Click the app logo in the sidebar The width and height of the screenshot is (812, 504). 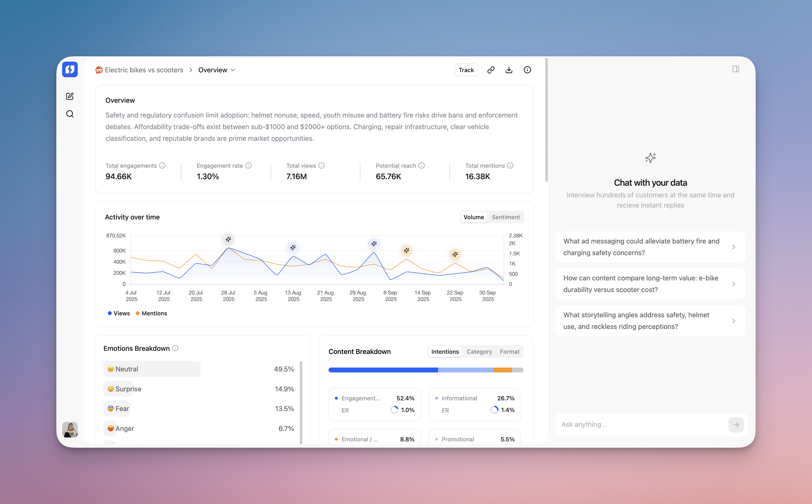pos(70,69)
